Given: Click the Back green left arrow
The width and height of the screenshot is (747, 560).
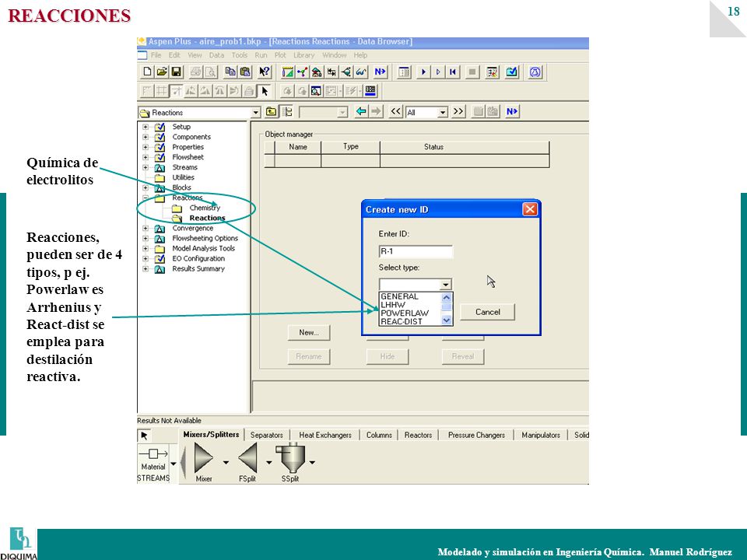Looking at the screenshot, I should click(x=361, y=111).
